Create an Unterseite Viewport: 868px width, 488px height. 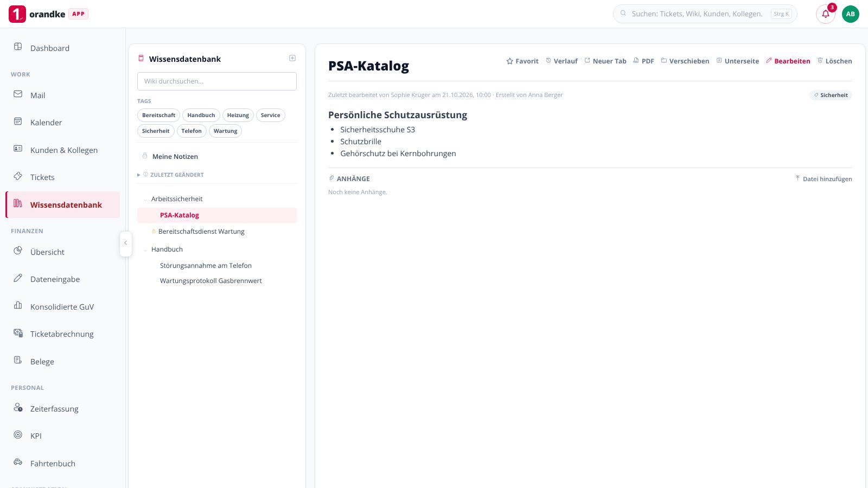[x=738, y=61]
